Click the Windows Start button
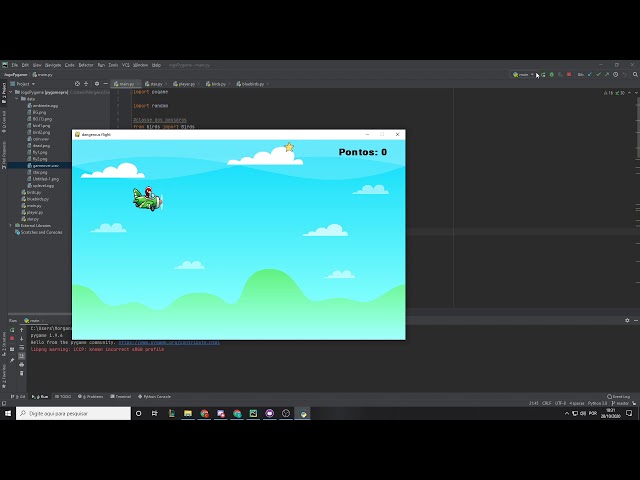Image resolution: width=640 pixels, height=480 pixels. [8, 413]
